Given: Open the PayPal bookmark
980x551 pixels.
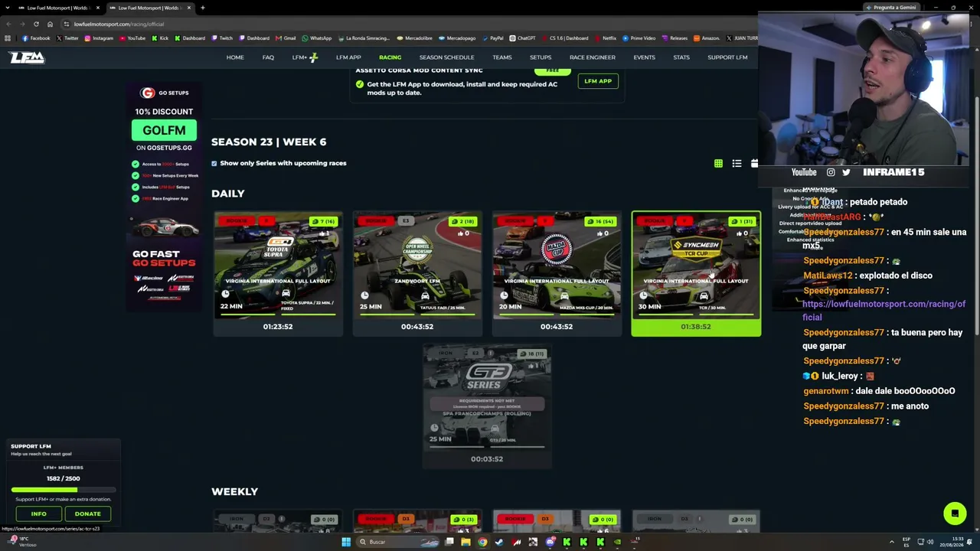Looking at the screenshot, I should pyautogui.click(x=492, y=38).
